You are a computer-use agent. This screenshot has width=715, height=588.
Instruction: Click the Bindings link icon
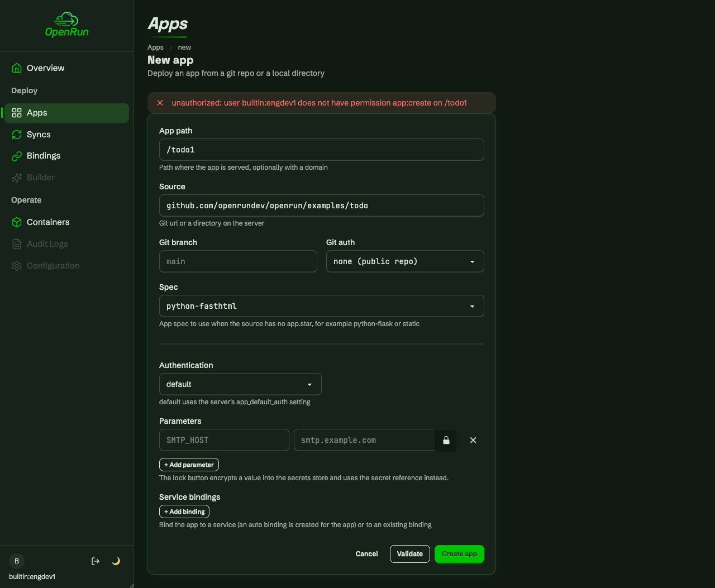[17, 156]
